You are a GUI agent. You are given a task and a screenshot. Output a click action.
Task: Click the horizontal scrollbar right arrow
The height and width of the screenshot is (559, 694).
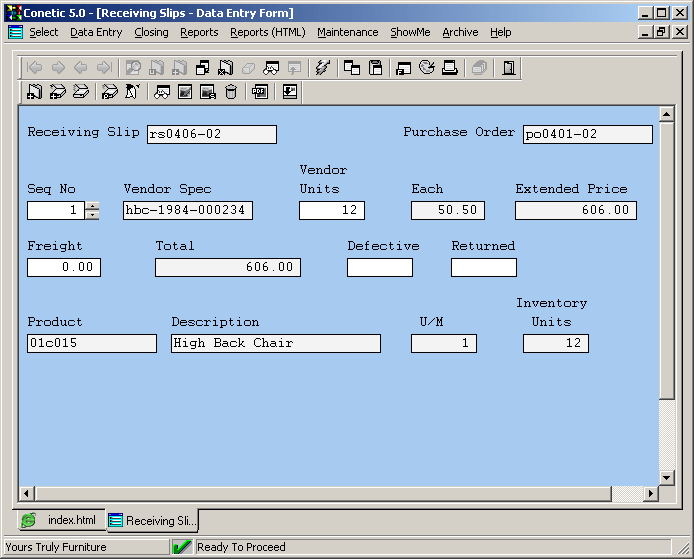point(651,493)
